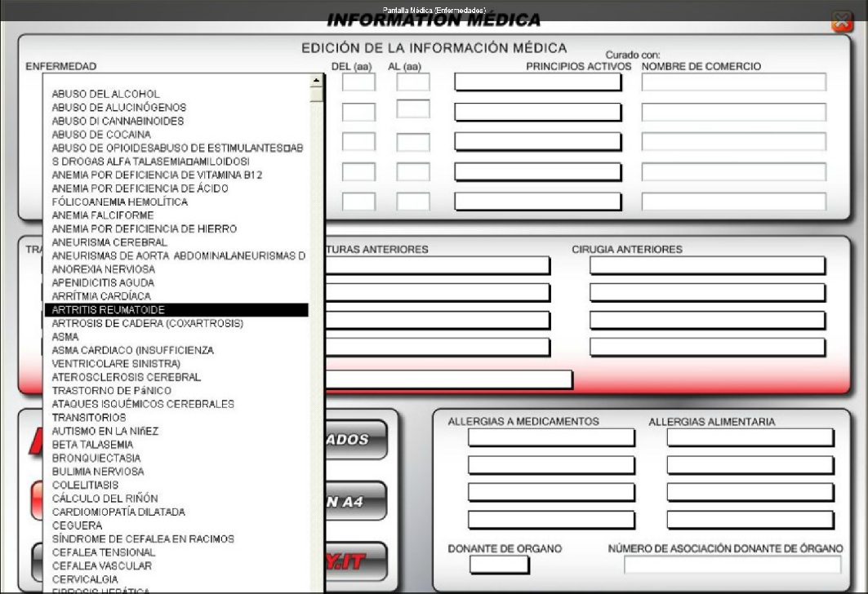Click the first Nombre de Comercio field

(733, 82)
